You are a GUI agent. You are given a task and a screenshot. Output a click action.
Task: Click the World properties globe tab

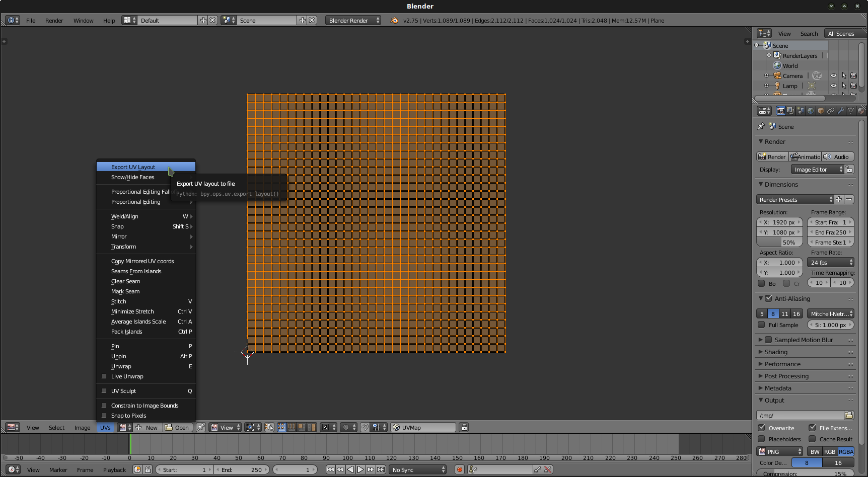pos(811,111)
